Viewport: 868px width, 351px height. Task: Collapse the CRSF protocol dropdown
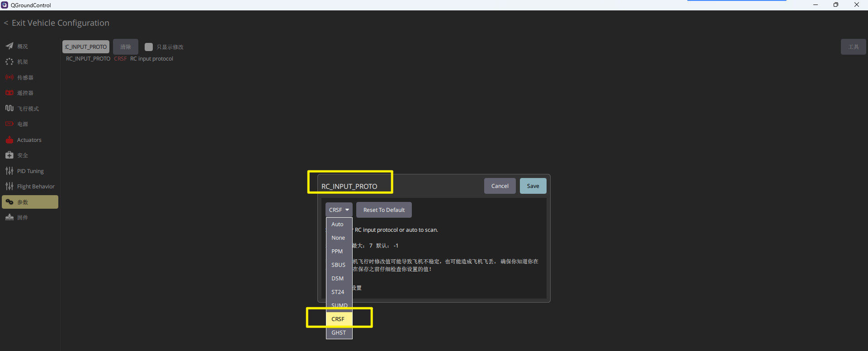(339, 210)
